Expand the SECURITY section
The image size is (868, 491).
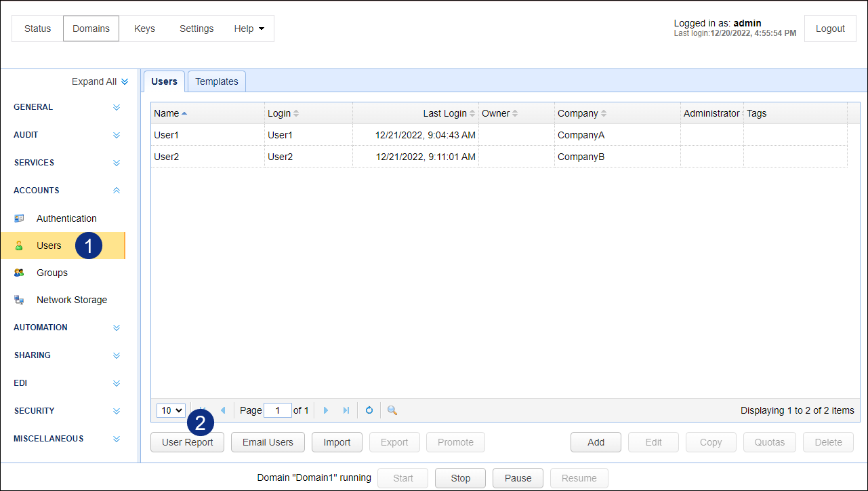click(x=117, y=411)
